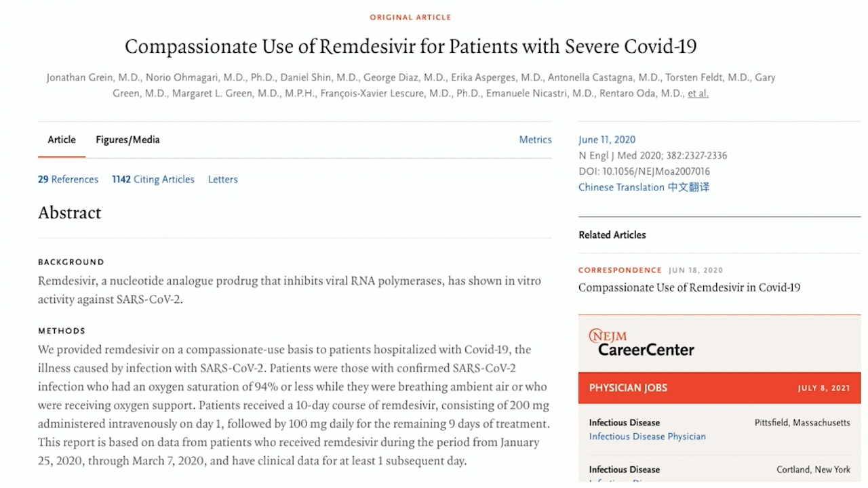Click the June 11, 2020 issue date
The image size is (868, 488).
(x=607, y=140)
